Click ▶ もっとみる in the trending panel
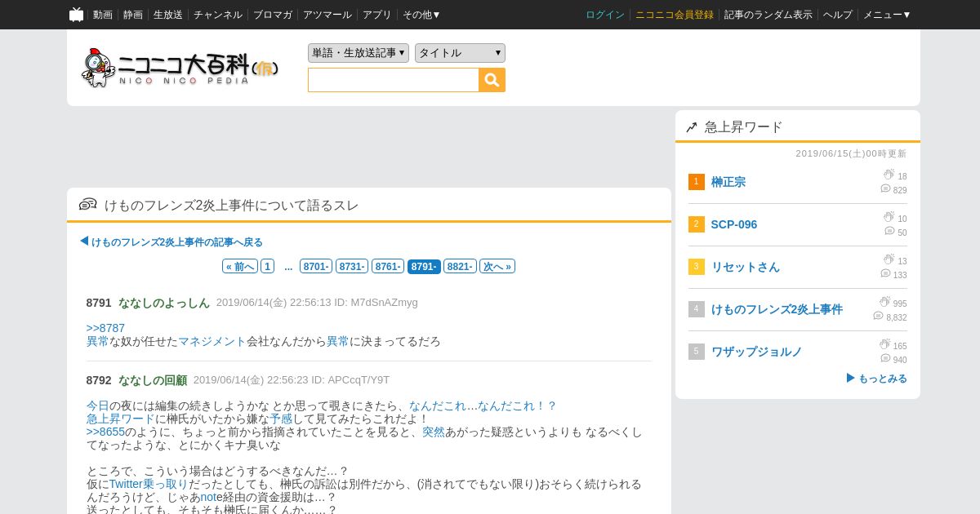Image resolution: width=980 pixels, height=514 pixels. [876, 379]
